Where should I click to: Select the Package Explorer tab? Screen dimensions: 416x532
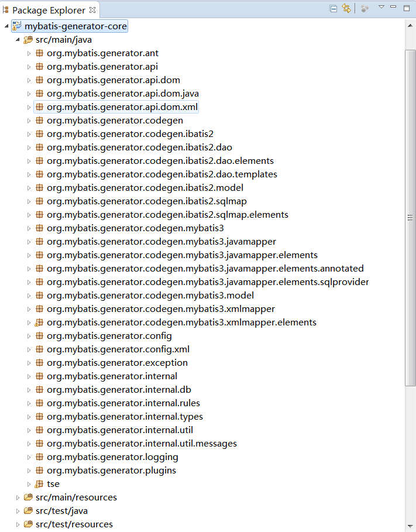pos(49,10)
